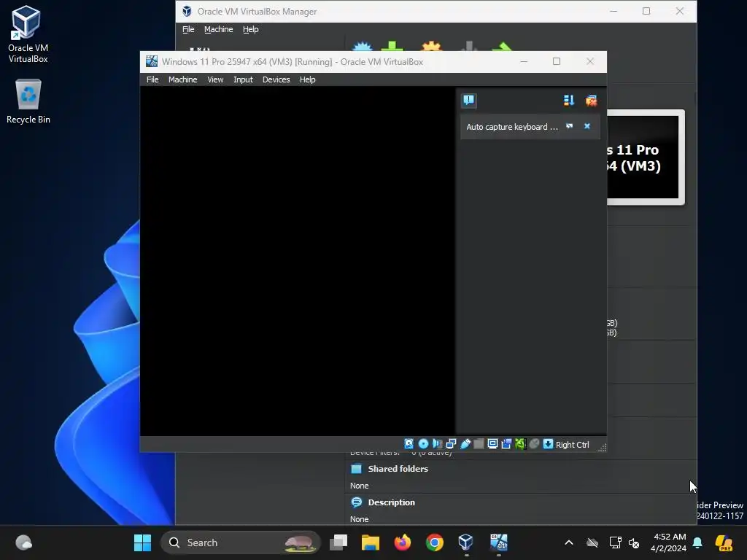
Task: Click the mouse integration status icon
Action: (534, 444)
